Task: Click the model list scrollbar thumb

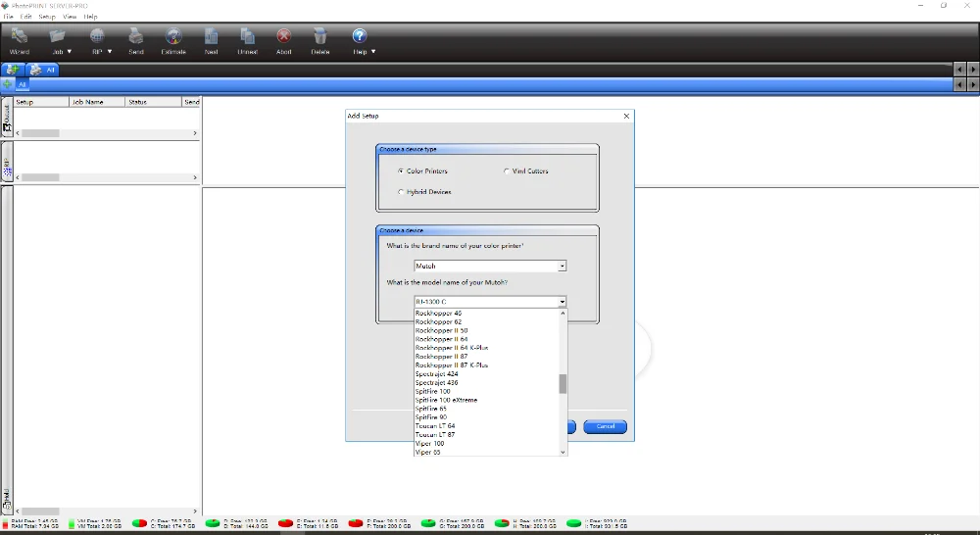Action: [x=563, y=384]
